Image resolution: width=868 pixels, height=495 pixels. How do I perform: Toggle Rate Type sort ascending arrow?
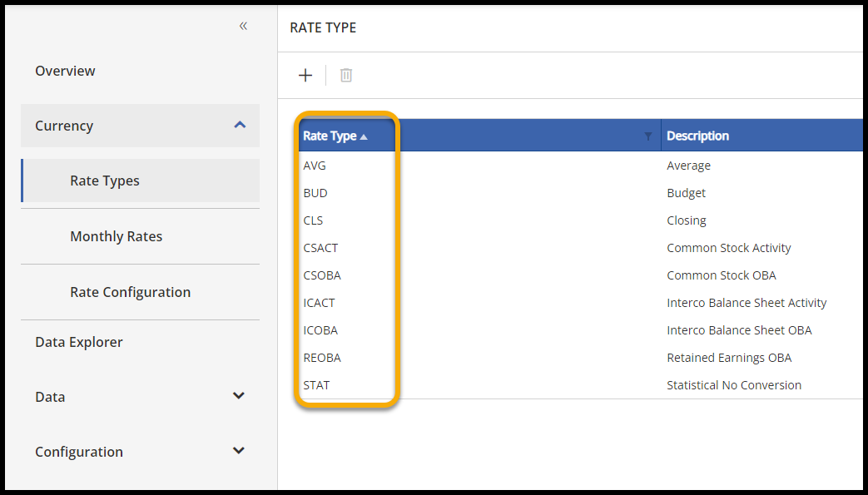[x=364, y=136]
